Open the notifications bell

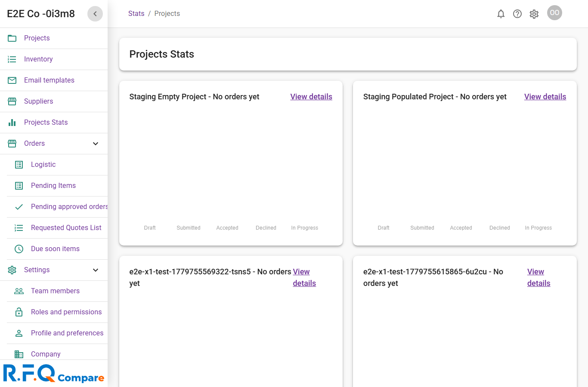pyautogui.click(x=501, y=14)
